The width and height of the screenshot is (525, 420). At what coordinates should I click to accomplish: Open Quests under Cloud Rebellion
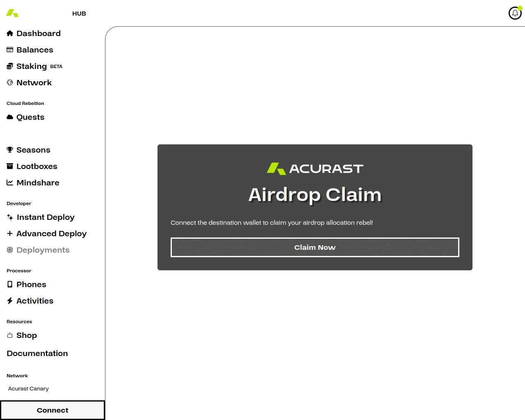(30, 117)
